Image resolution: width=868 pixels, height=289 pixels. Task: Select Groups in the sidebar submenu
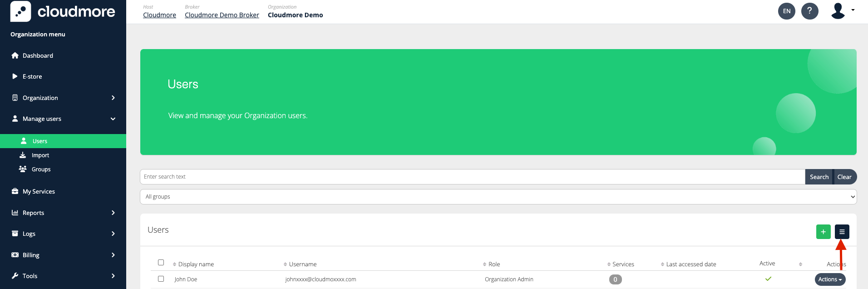coord(41,169)
